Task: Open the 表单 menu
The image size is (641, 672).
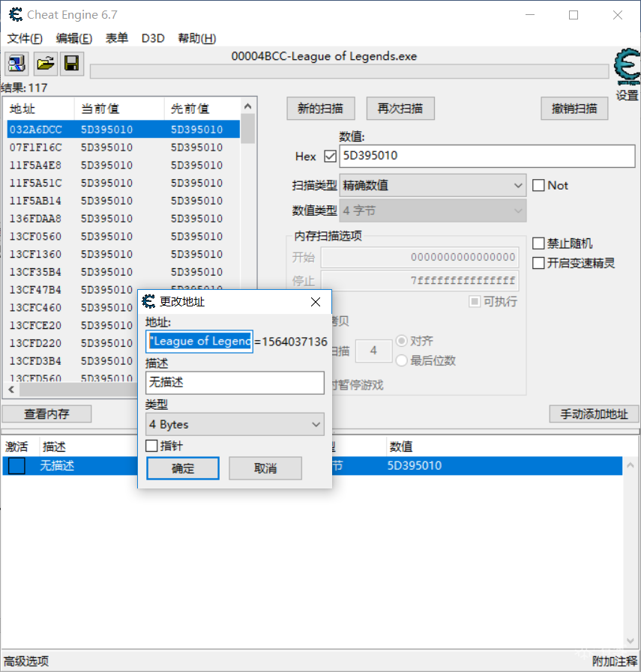Action: [x=117, y=38]
